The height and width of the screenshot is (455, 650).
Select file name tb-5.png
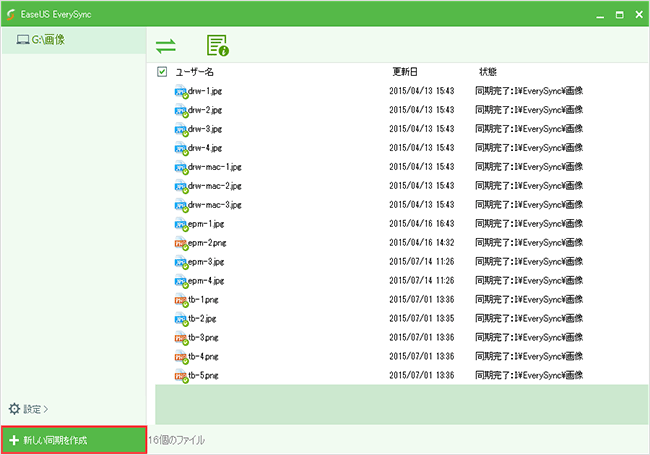(x=203, y=376)
